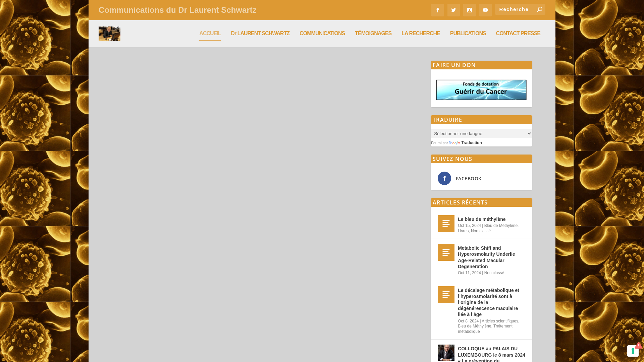Screen dimensions: 644x362
Task: Open the Instagram icon in the header
Action: [469, 10]
